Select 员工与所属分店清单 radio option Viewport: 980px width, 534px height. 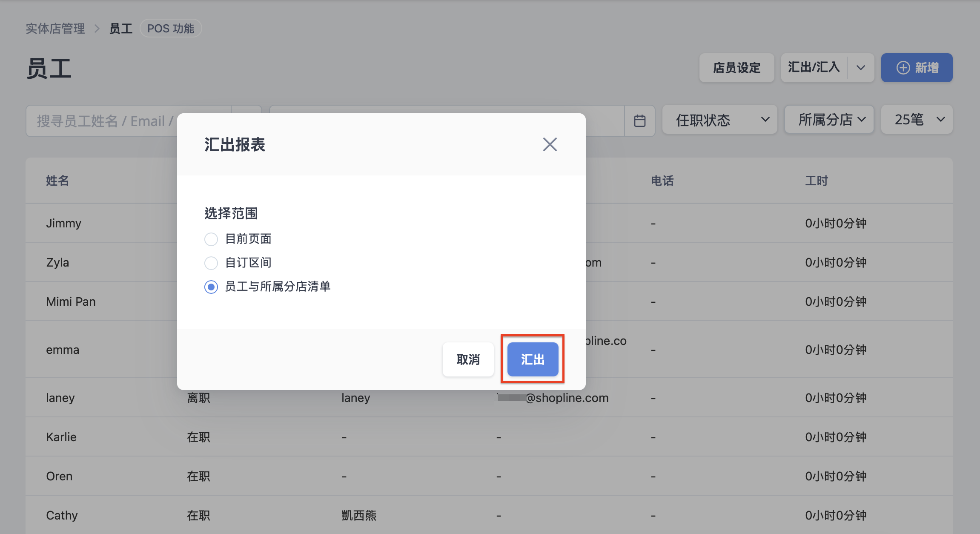tap(211, 287)
